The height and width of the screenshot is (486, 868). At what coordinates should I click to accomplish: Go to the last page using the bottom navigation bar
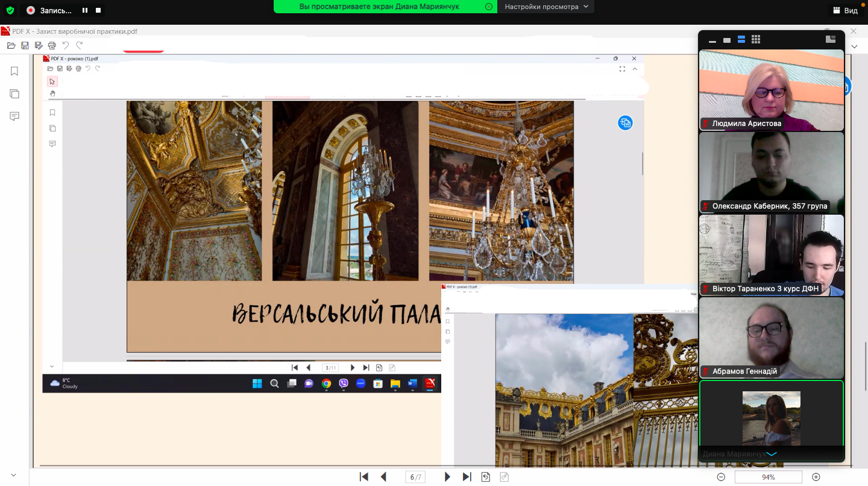467,477
